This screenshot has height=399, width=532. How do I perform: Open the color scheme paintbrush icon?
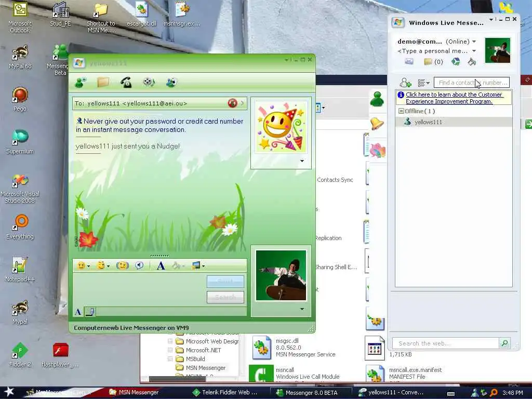click(x=472, y=61)
